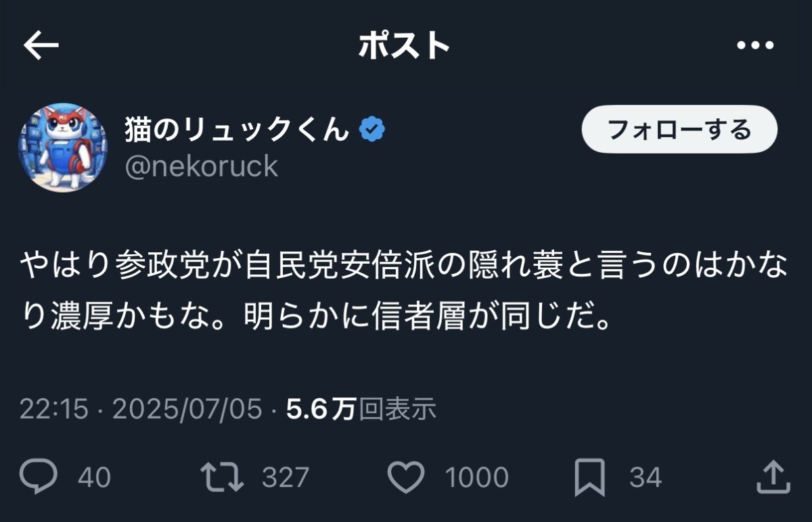The width and height of the screenshot is (812, 522).
Task: Open the cat profile avatar
Action: (x=62, y=148)
